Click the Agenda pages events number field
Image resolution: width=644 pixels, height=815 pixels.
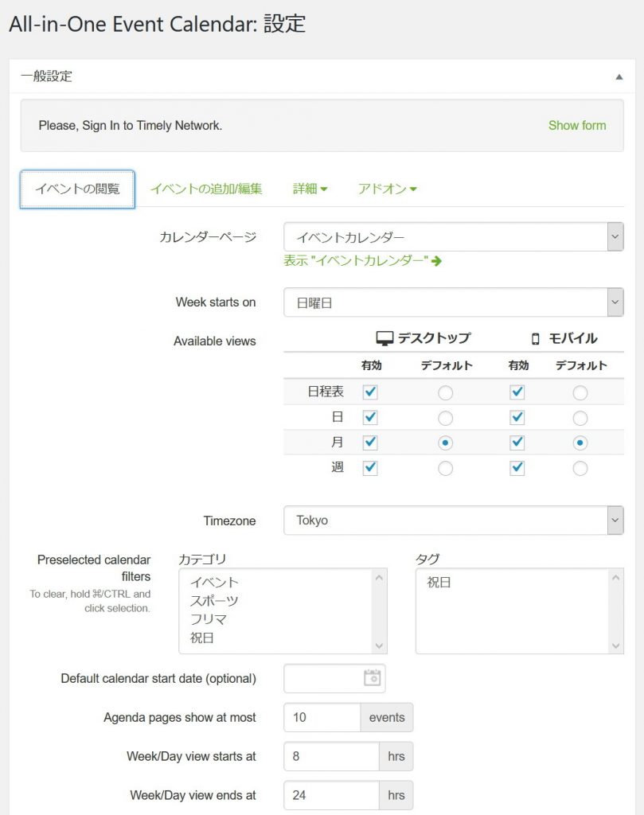(x=322, y=717)
